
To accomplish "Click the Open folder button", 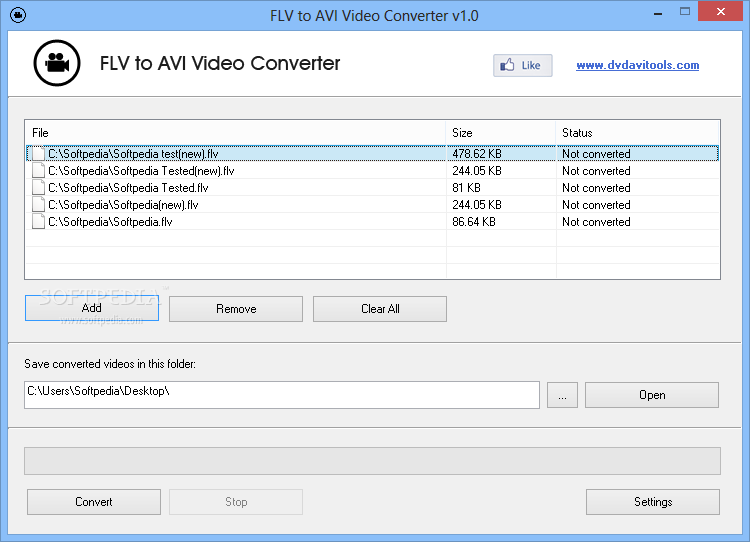I will [651, 395].
